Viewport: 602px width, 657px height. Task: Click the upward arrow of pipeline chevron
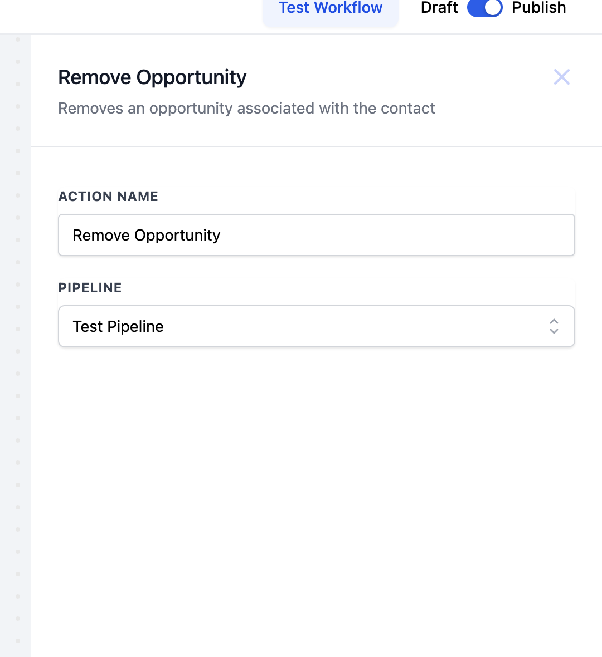554,321
